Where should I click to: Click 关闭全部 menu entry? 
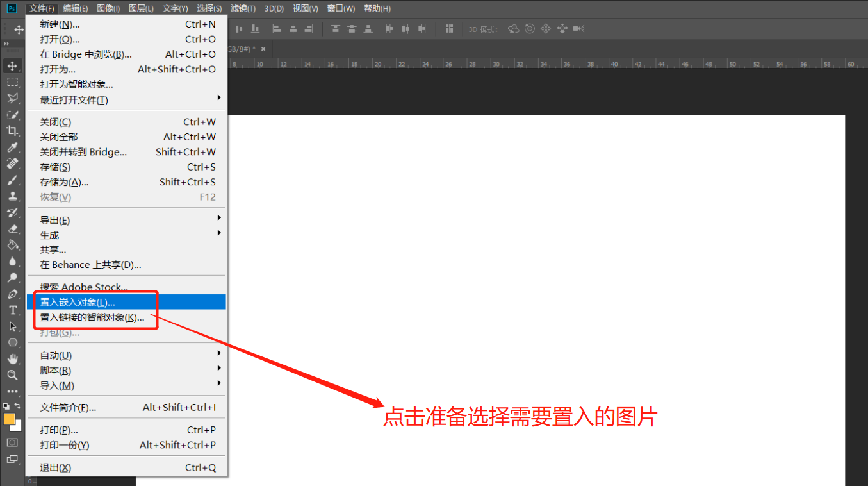pyautogui.click(x=127, y=137)
